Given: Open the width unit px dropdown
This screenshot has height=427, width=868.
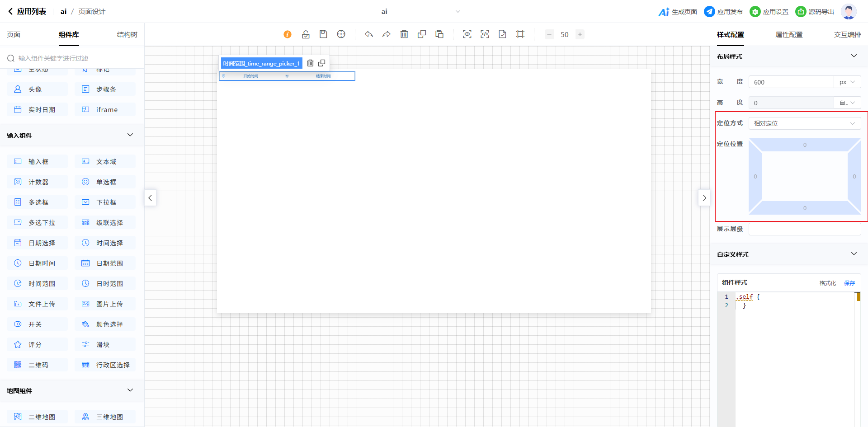Looking at the screenshot, I should (x=847, y=82).
